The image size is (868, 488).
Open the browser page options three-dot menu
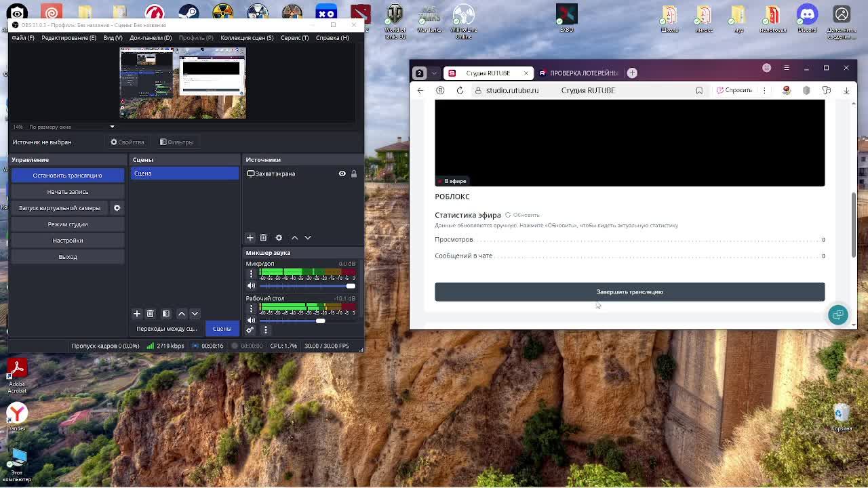(x=764, y=90)
